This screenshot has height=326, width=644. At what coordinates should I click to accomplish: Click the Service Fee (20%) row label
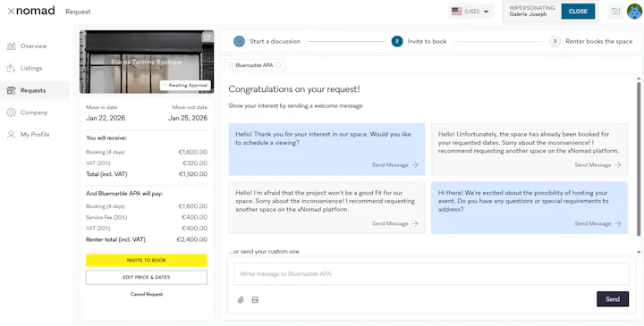click(x=106, y=217)
